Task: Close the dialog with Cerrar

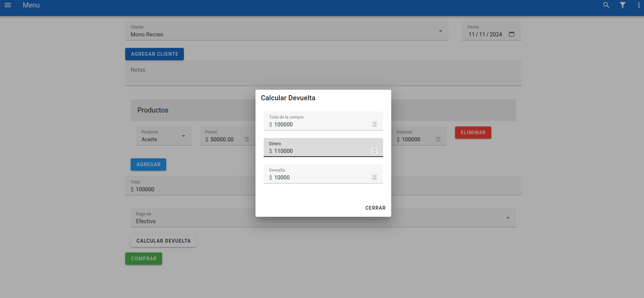Action: pos(375,208)
